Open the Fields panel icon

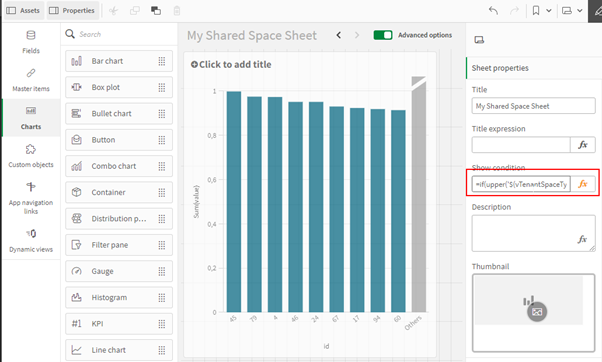point(31,35)
